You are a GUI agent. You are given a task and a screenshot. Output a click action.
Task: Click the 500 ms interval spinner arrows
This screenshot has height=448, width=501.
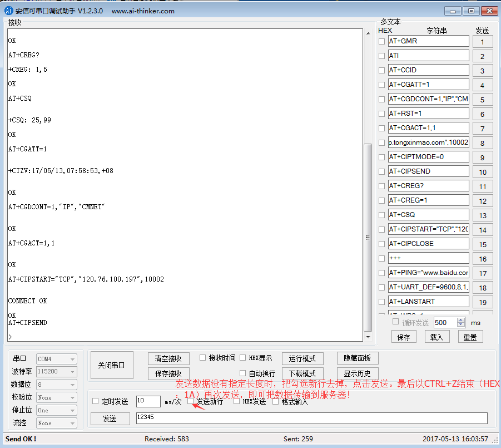click(461, 322)
